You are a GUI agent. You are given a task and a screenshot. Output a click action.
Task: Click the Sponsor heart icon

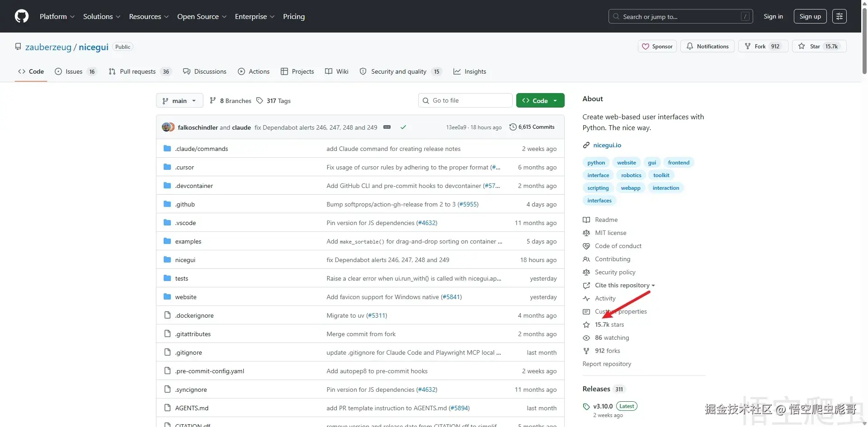tap(646, 47)
